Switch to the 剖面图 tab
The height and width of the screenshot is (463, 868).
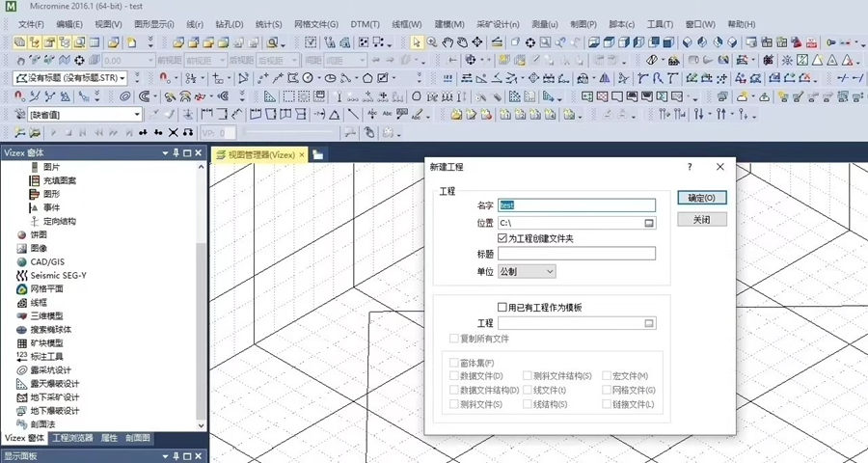tap(137, 438)
